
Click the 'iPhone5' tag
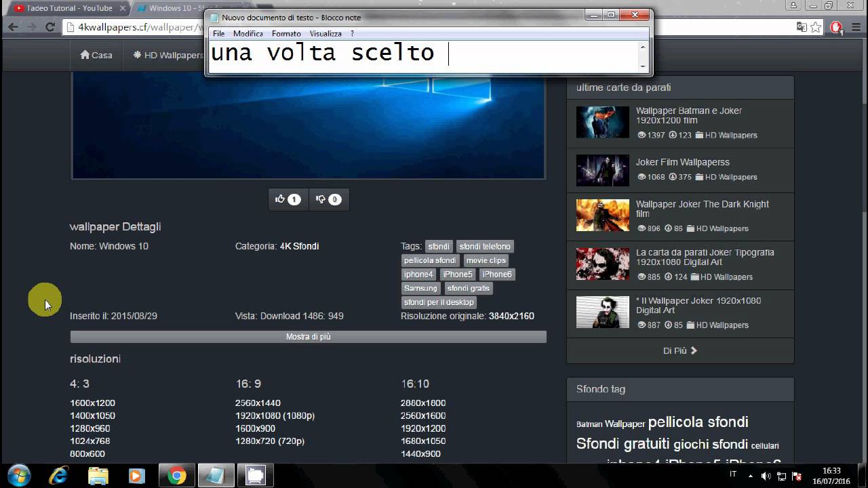tap(458, 274)
